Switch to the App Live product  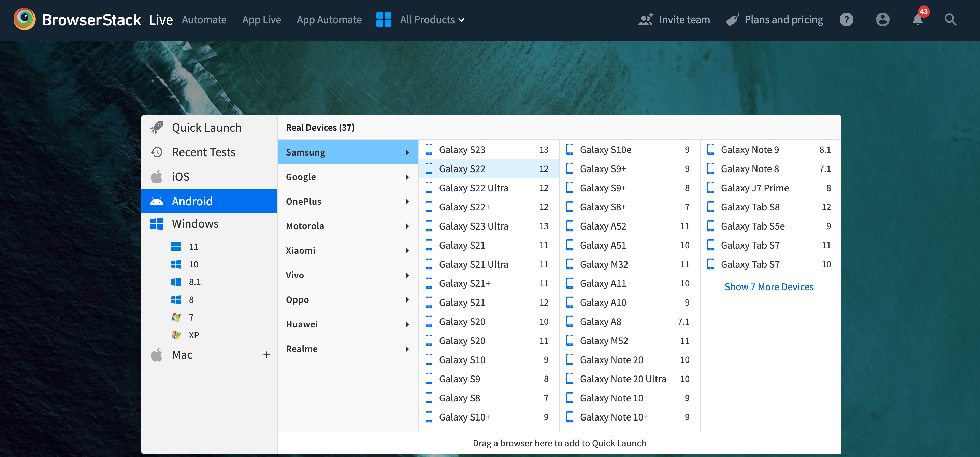click(x=261, y=20)
